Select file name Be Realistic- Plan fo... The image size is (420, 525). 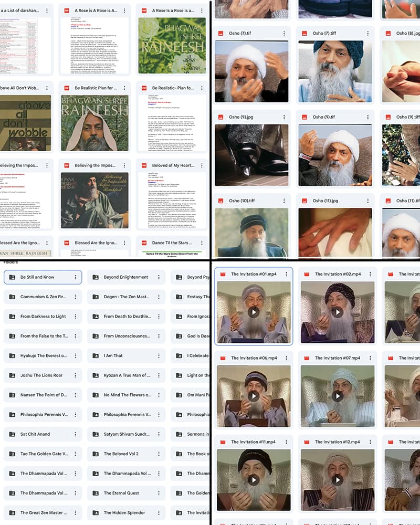(173, 88)
